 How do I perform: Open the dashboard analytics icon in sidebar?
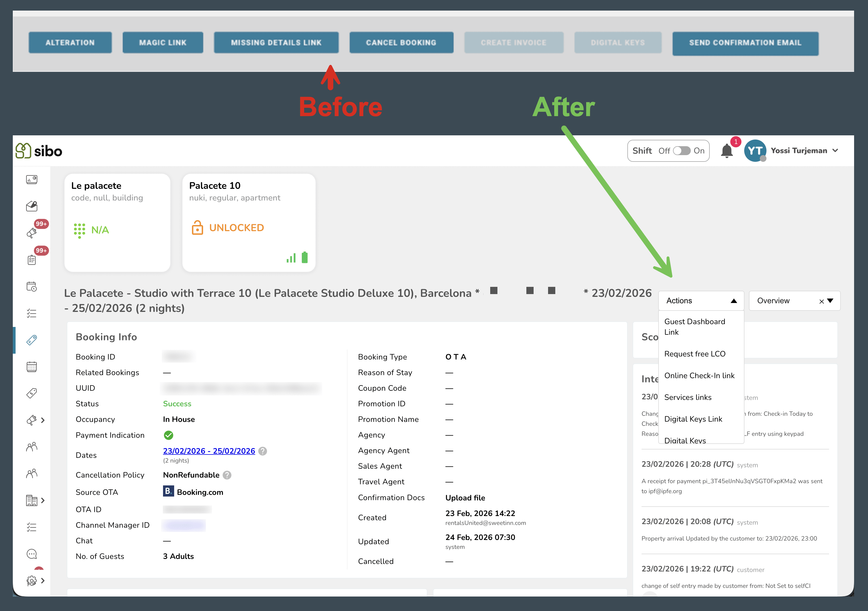pos(32,179)
